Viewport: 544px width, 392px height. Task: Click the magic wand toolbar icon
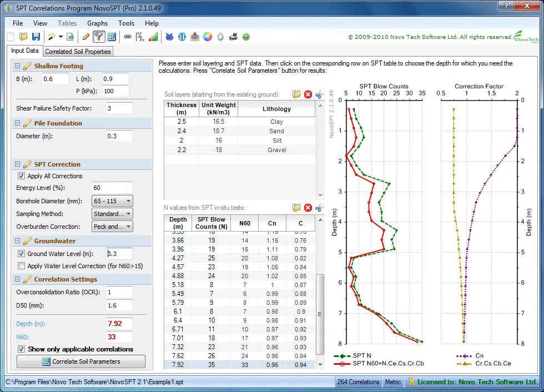(52, 37)
